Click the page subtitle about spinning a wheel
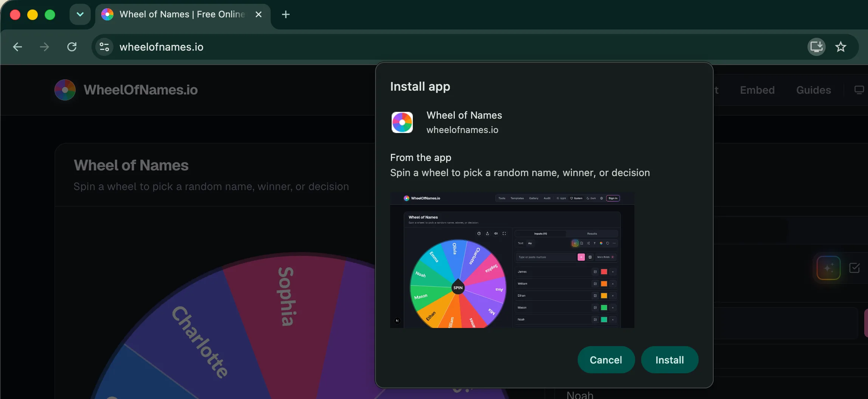Viewport: 868px width, 399px height. point(211,186)
